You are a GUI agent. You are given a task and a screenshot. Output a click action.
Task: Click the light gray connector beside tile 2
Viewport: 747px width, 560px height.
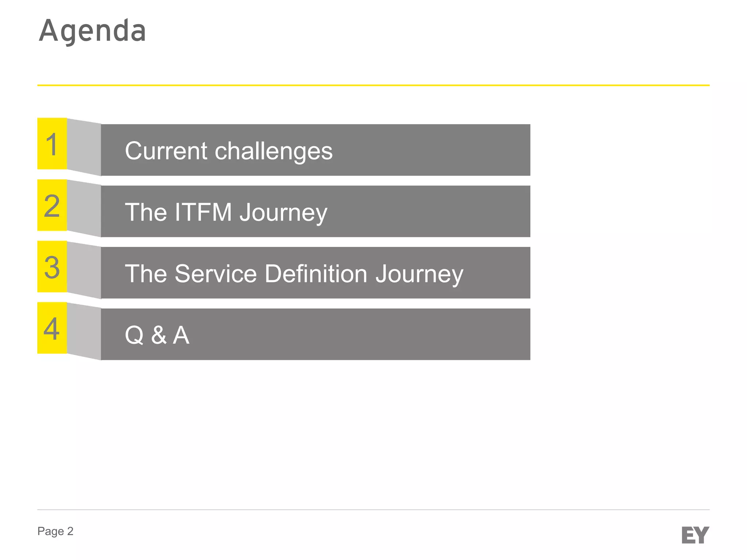click(x=84, y=209)
